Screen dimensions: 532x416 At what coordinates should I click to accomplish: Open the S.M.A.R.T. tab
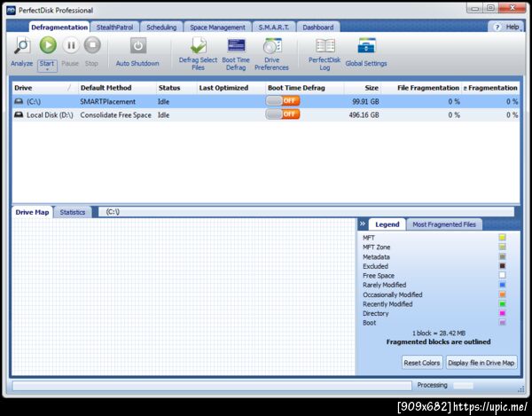click(274, 27)
